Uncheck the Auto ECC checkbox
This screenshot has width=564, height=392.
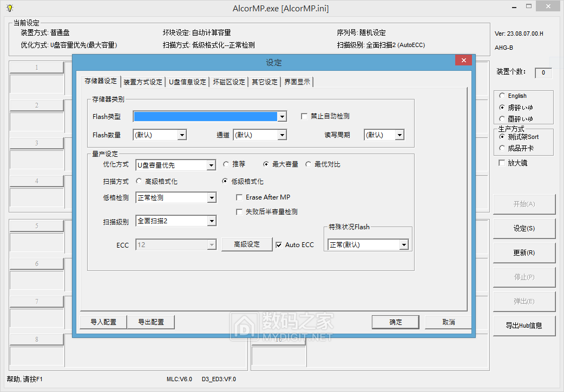279,245
